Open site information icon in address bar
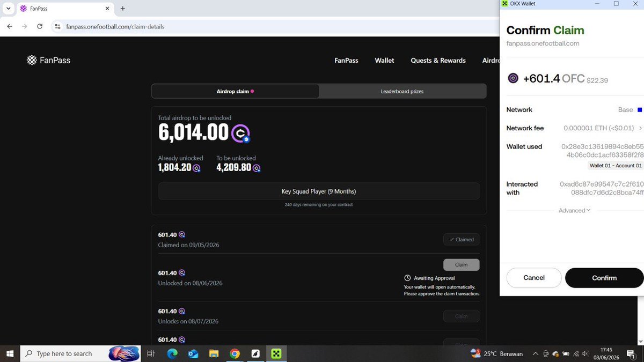The width and height of the screenshot is (644, 362). [58, 26]
